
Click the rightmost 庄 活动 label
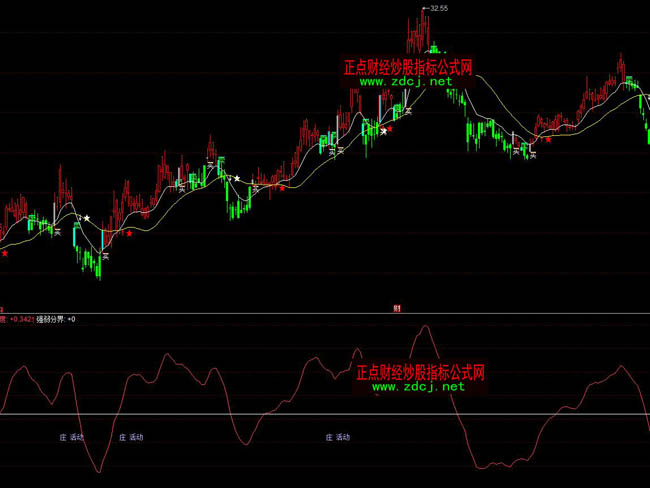338,437
